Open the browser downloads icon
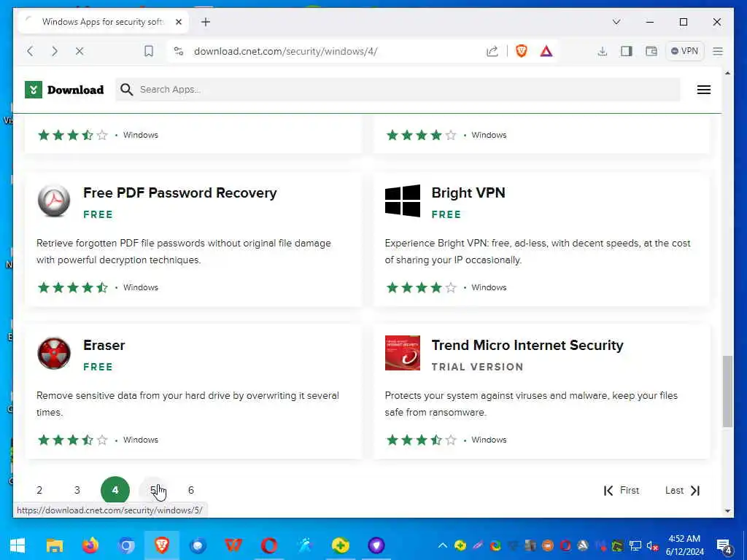 pyautogui.click(x=602, y=51)
